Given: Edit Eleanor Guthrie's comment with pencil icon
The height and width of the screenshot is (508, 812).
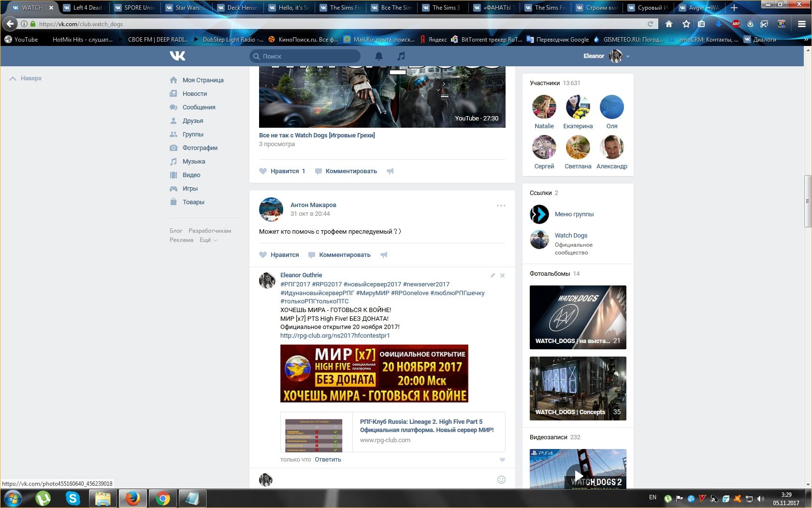Looking at the screenshot, I should click(x=493, y=275).
